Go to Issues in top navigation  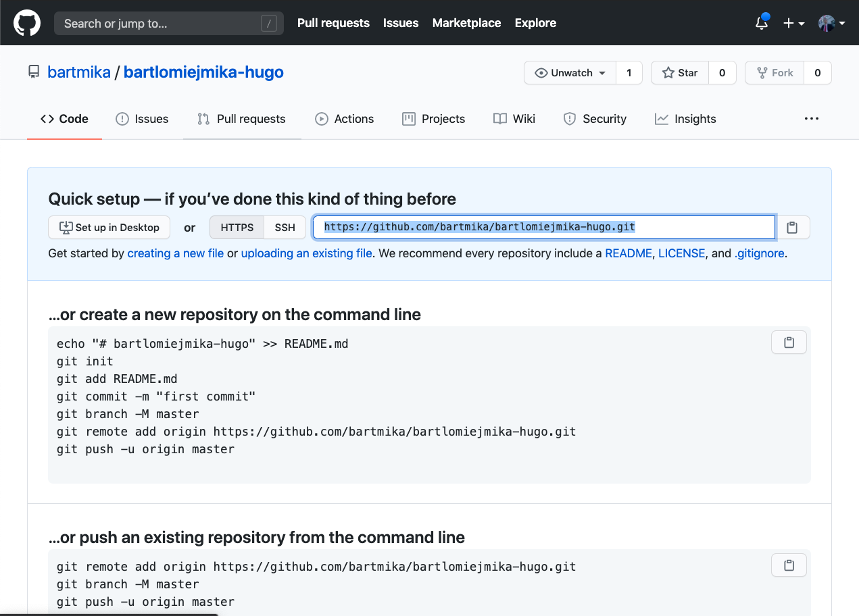point(401,23)
